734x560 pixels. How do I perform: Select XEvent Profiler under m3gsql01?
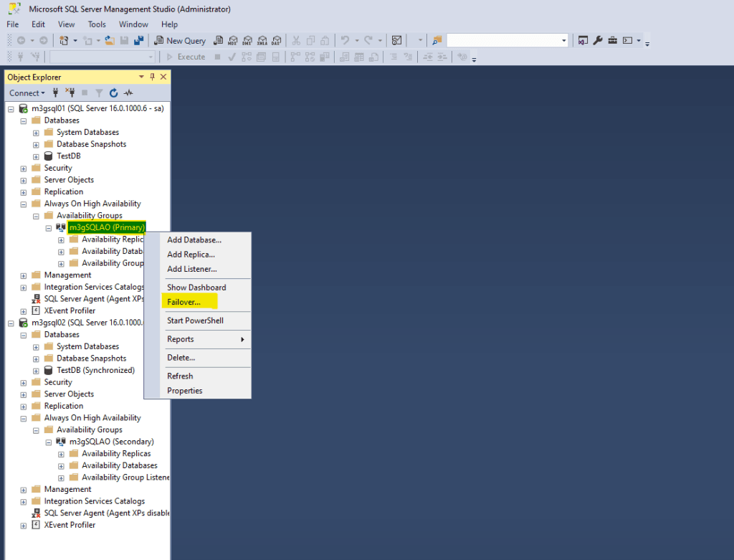pos(70,310)
